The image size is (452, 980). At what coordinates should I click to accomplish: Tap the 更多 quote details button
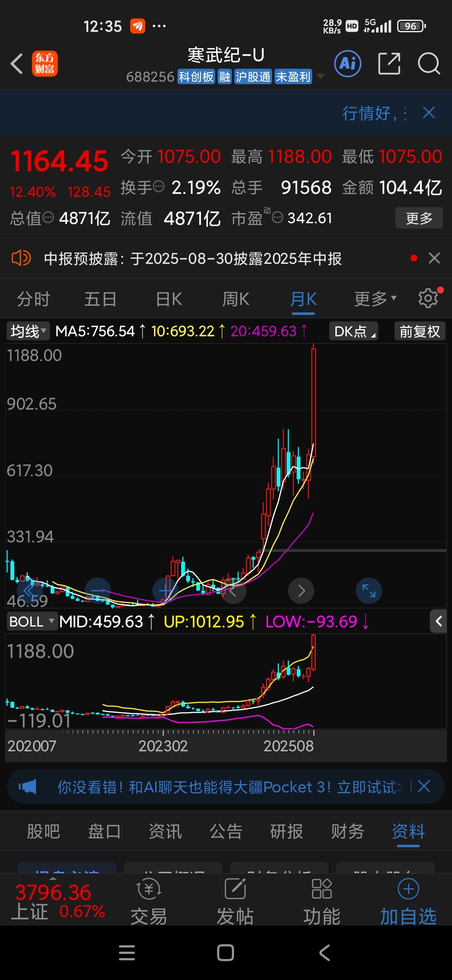(x=419, y=218)
